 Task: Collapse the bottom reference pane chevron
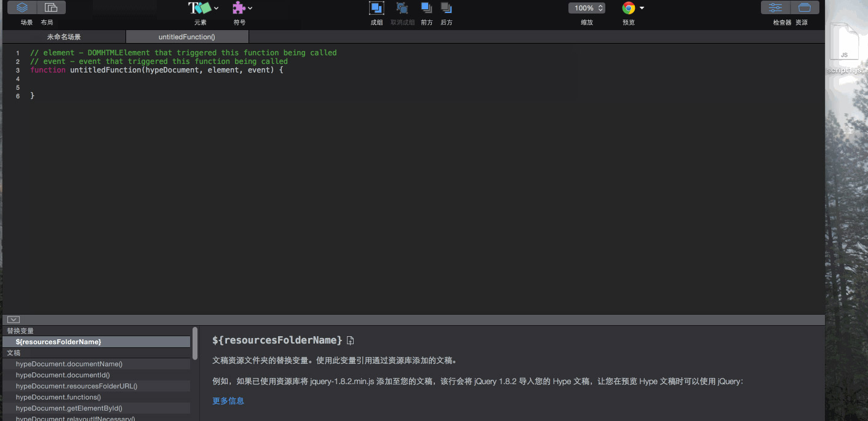point(14,320)
